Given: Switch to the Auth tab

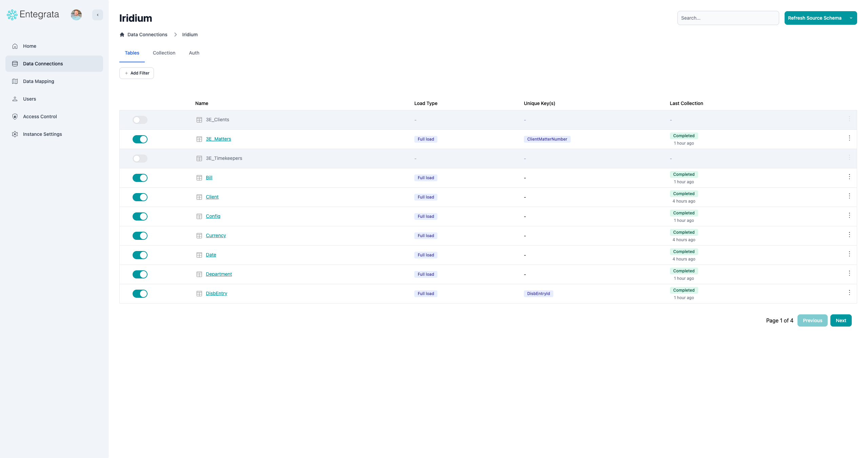Looking at the screenshot, I should [194, 53].
